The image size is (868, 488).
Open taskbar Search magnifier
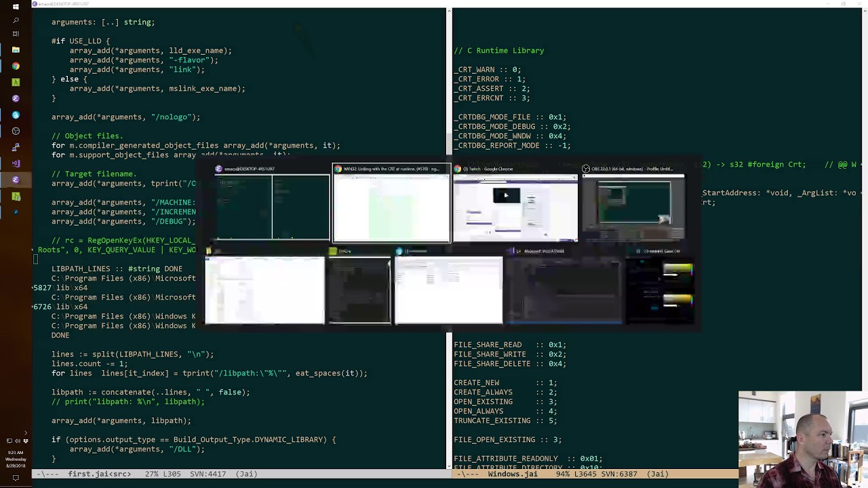[16, 20]
